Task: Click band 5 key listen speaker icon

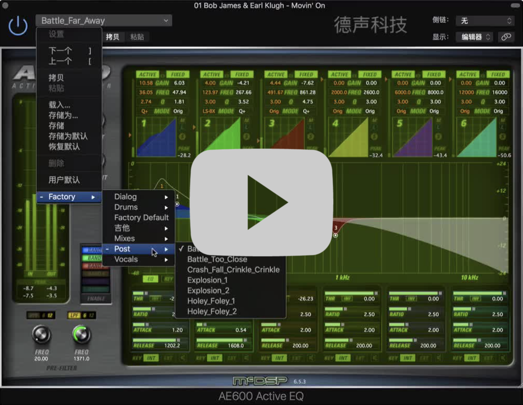Action: [x=439, y=358]
